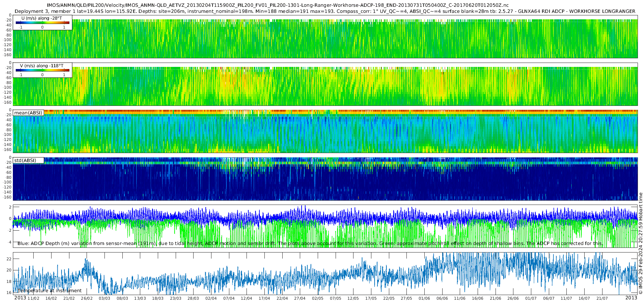Click the 26/02 date tick label

pos(87,298)
